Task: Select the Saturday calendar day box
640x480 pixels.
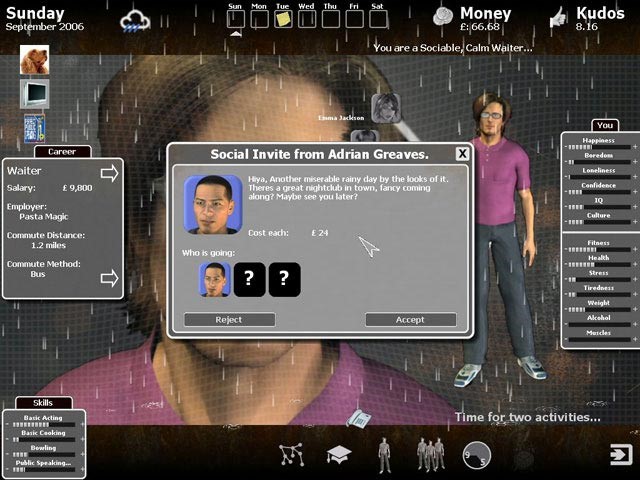Action: pos(378,19)
